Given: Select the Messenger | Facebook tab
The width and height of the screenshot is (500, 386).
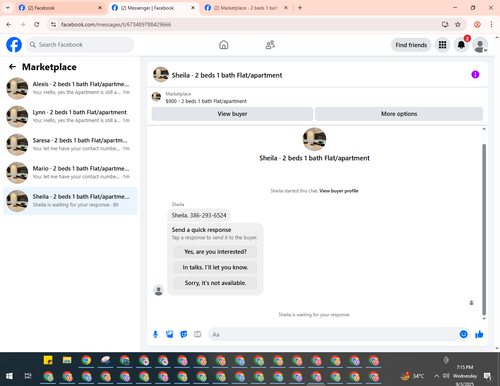Looking at the screenshot, I should coord(153,8).
